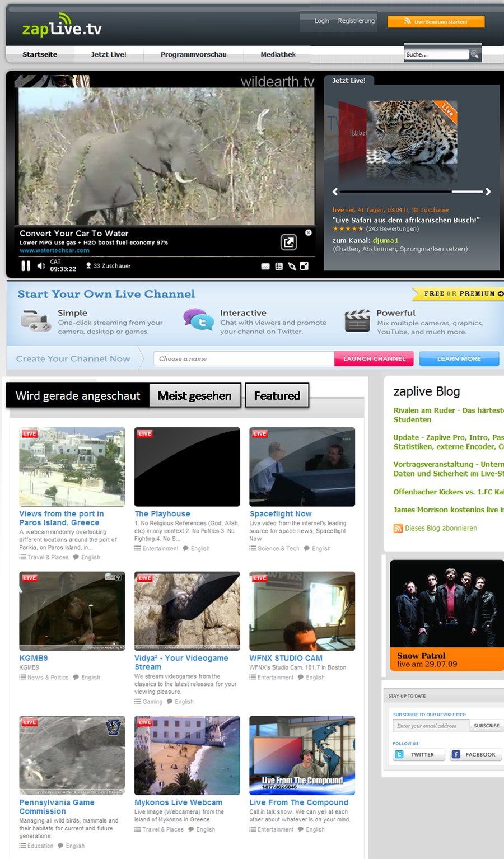Viewport: 504px width, 859px height.
Task: Open blog post Rivalen am Ruder
Action: [449, 415]
